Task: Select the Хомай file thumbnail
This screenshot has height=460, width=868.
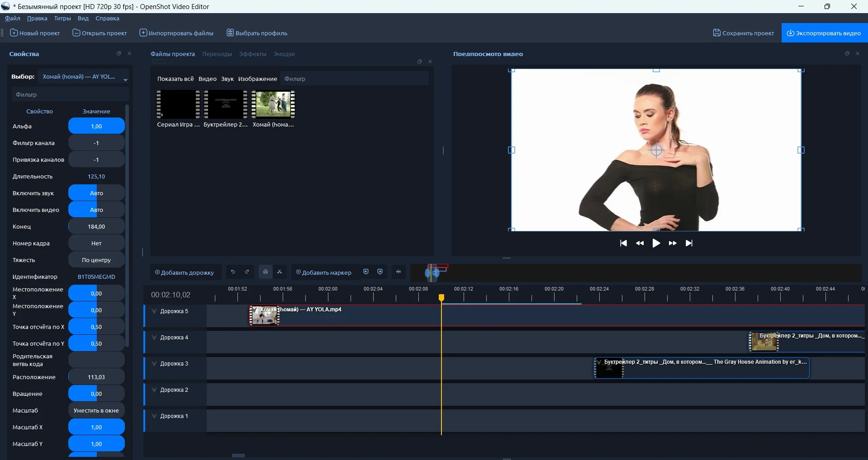Action: point(273,109)
